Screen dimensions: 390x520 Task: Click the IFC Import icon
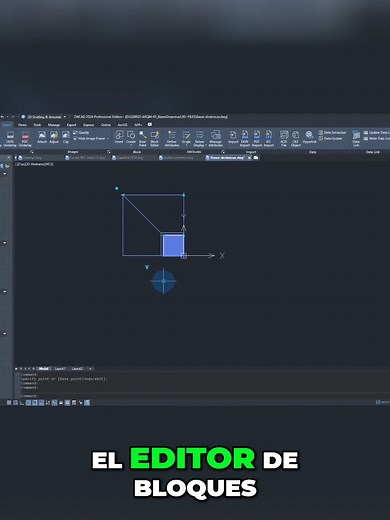269,139
